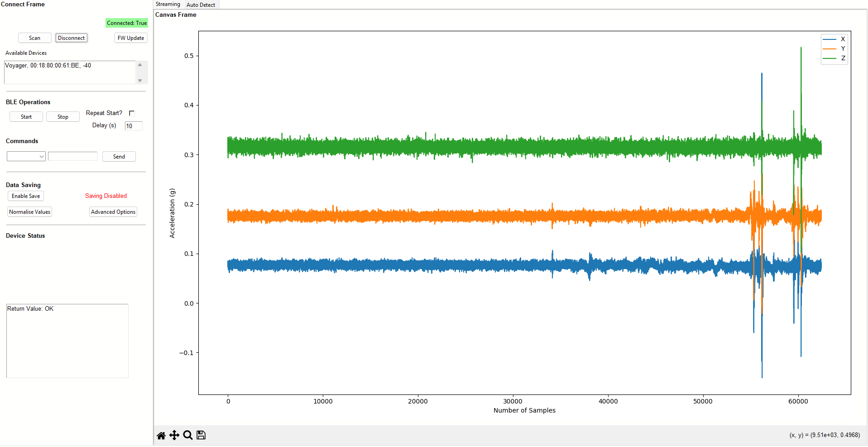The height and width of the screenshot is (447, 868).
Task: Disconnect from the device
Action: [72, 38]
